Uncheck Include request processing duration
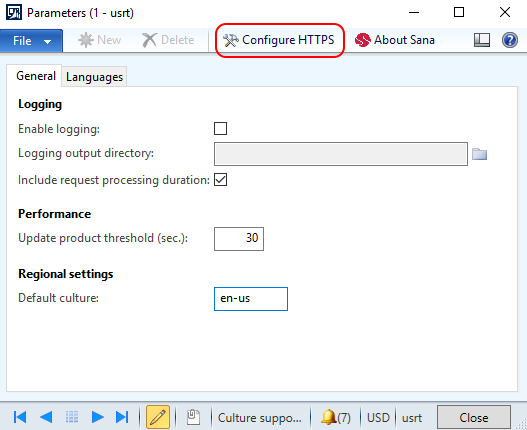Viewport: 527px width, 430px height. tap(220, 180)
